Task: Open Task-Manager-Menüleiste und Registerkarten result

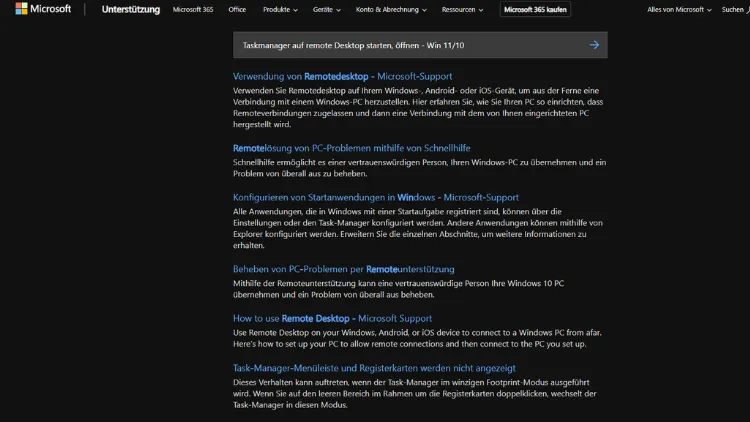Action: (x=374, y=368)
